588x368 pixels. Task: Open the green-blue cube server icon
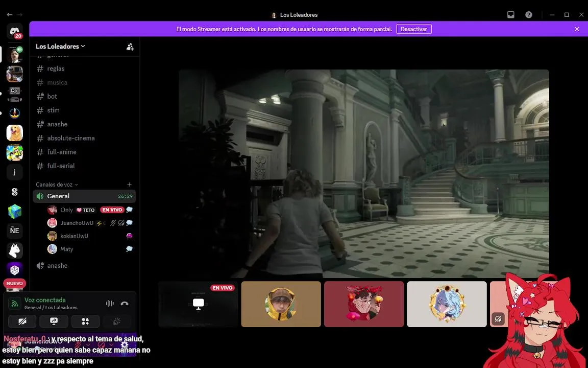pyautogui.click(x=15, y=212)
